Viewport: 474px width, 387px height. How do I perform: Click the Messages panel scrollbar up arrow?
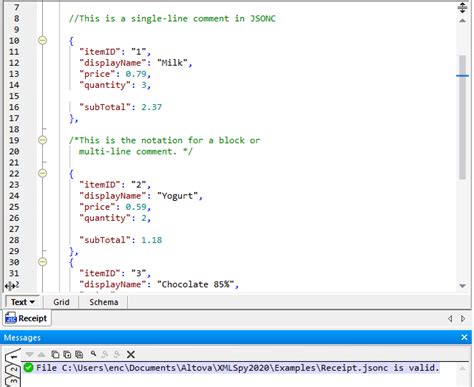(x=462, y=368)
